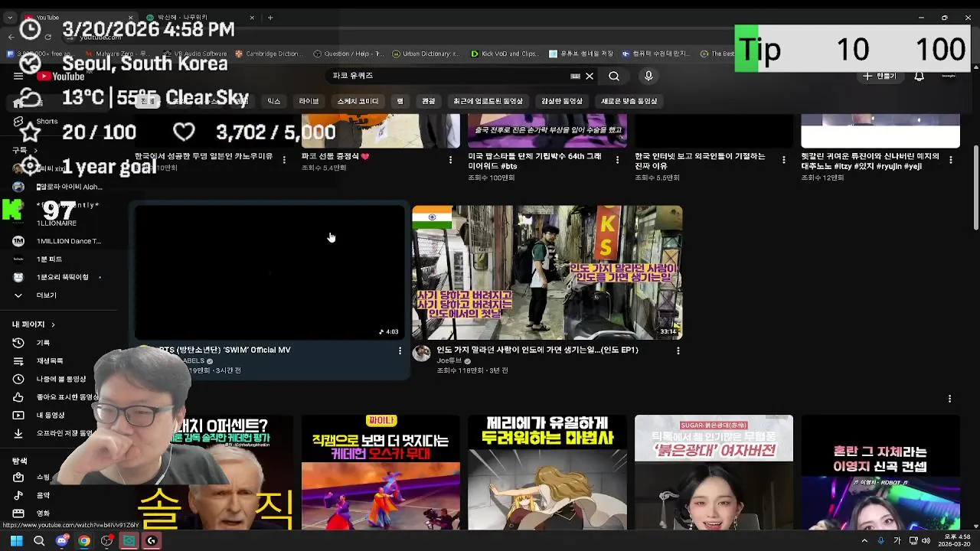The height and width of the screenshot is (551, 980).
Task: Open the volume speaker tray icon
Action: pyautogui.click(x=926, y=541)
